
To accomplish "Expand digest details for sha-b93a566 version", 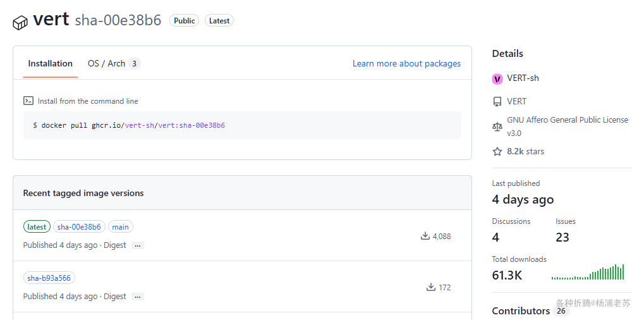I will click(x=138, y=297).
